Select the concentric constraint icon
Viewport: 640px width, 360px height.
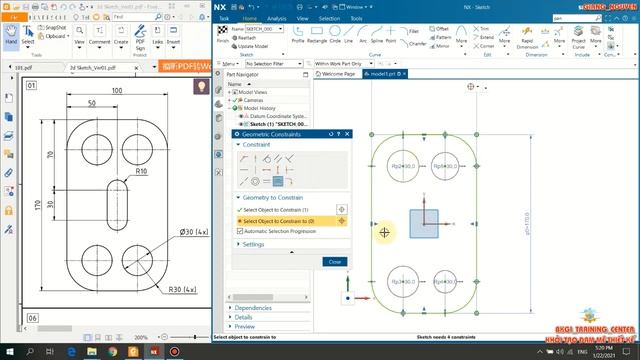255,181
